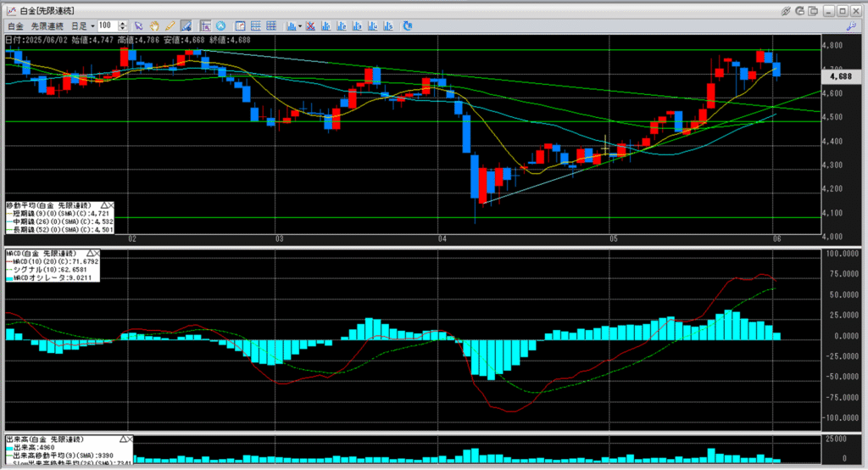868x470 pixels.
Task: Collapse the MACD legend with triangle
Action: (x=89, y=254)
